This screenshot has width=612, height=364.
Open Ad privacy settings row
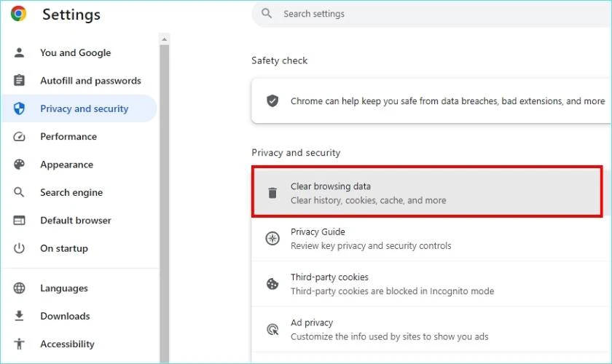tap(431, 330)
